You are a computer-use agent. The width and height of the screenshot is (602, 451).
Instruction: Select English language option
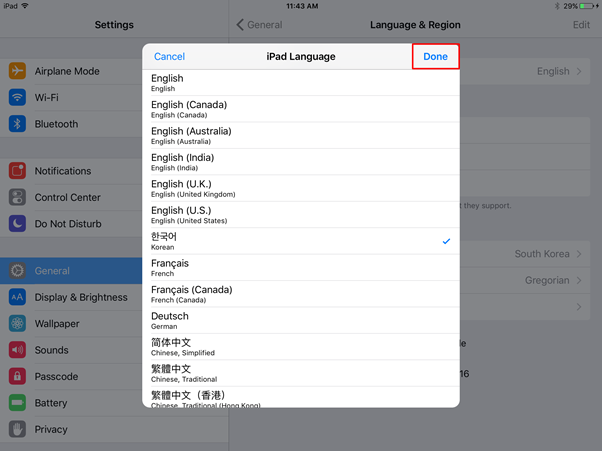point(301,83)
